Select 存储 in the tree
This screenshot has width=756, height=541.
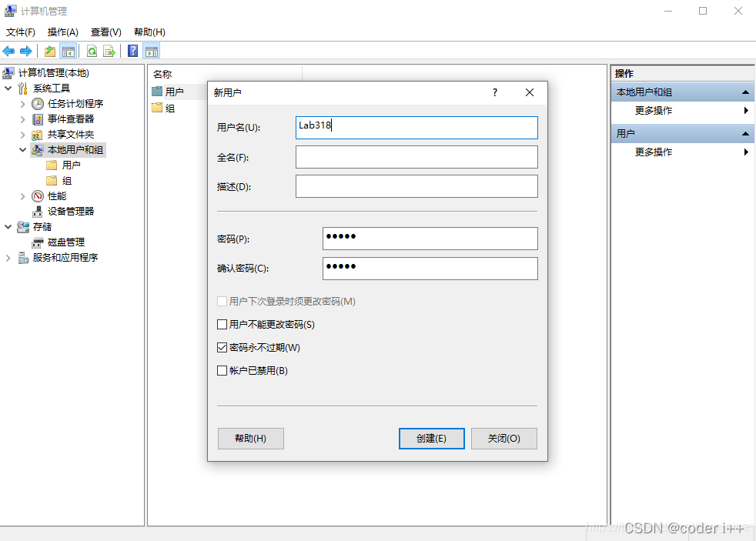pyautogui.click(x=42, y=226)
